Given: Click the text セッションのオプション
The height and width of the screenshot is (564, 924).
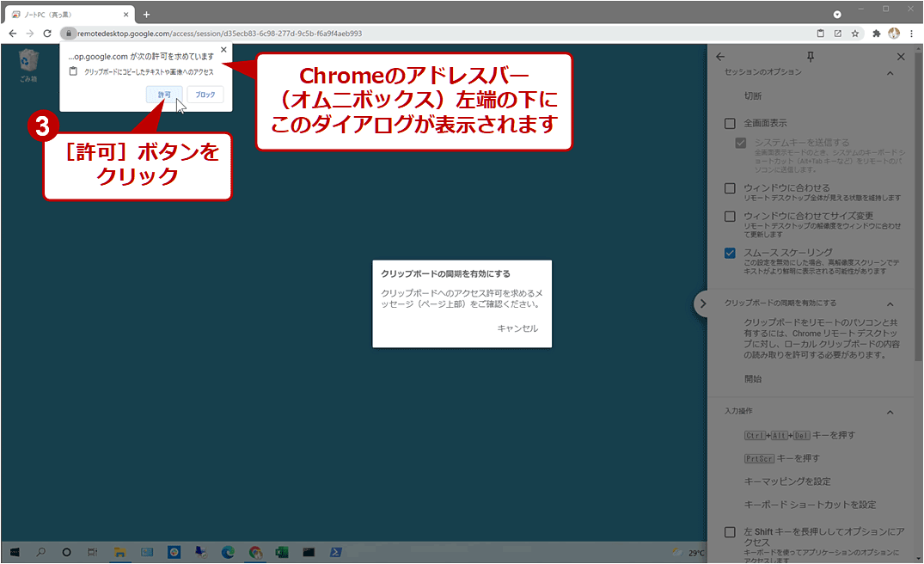Looking at the screenshot, I should pyautogui.click(x=763, y=72).
